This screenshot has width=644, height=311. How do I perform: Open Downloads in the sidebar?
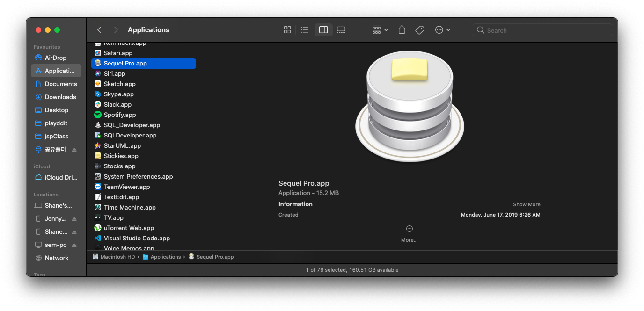pyautogui.click(x=56, y=97)
